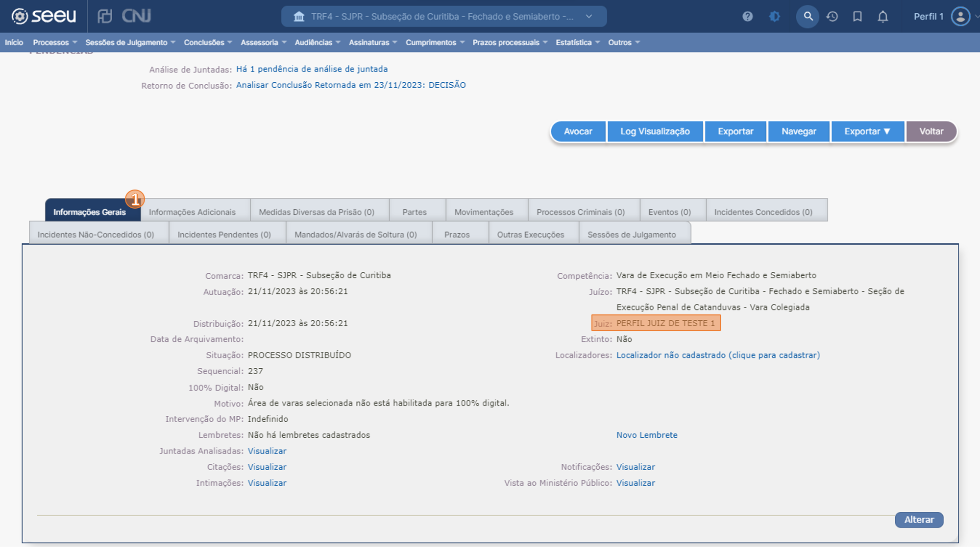Open the notifications bell icon
Image resolution: width=980 pixels, height=549 pixels.
tap(882, 17)
